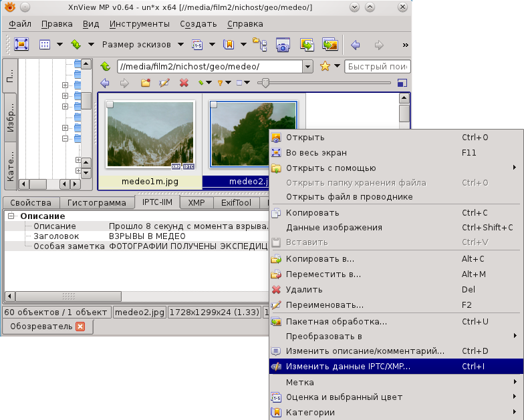524x420 pixels.
Task: Switch to the Гистограмма tab
Action: point(96,203)
